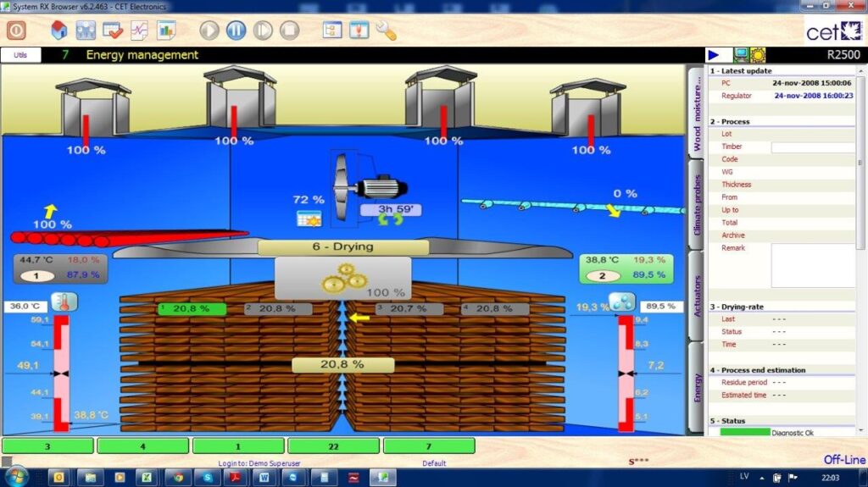The image size is (868, 487).
Task: Stop the drying process
Action: point(289,30)
